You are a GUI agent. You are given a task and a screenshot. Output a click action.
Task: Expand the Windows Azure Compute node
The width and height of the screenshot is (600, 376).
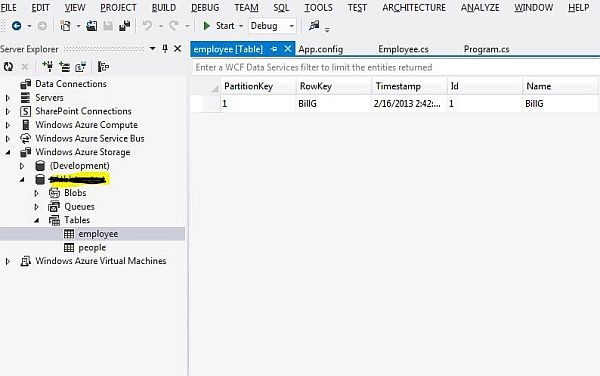8,125
